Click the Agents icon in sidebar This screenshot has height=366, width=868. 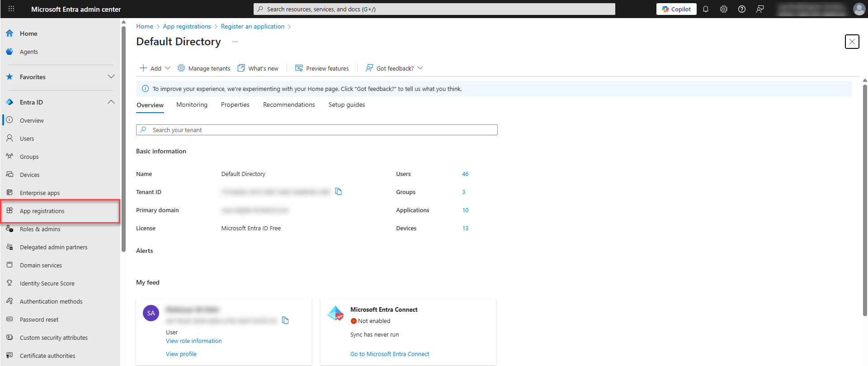tap(9, 52)
